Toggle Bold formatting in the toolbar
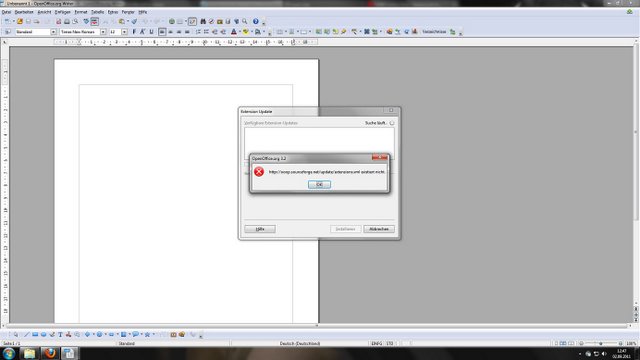Screen dimensions: 640x360 point(134,32)
